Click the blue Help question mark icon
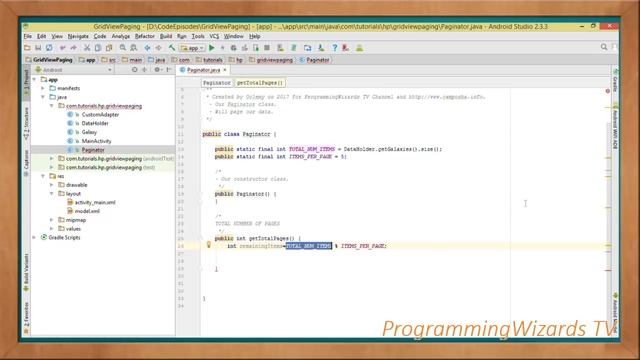 tap(334, 48)
